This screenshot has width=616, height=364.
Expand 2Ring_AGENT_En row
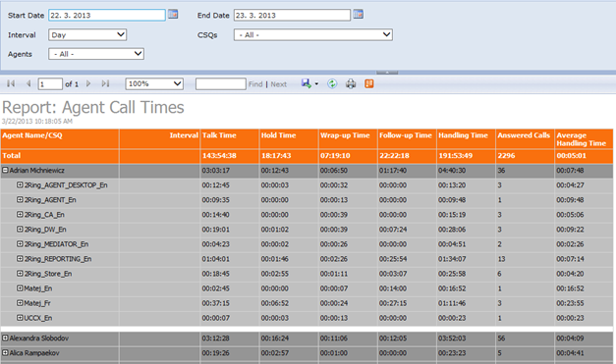(x=20, y=199)
